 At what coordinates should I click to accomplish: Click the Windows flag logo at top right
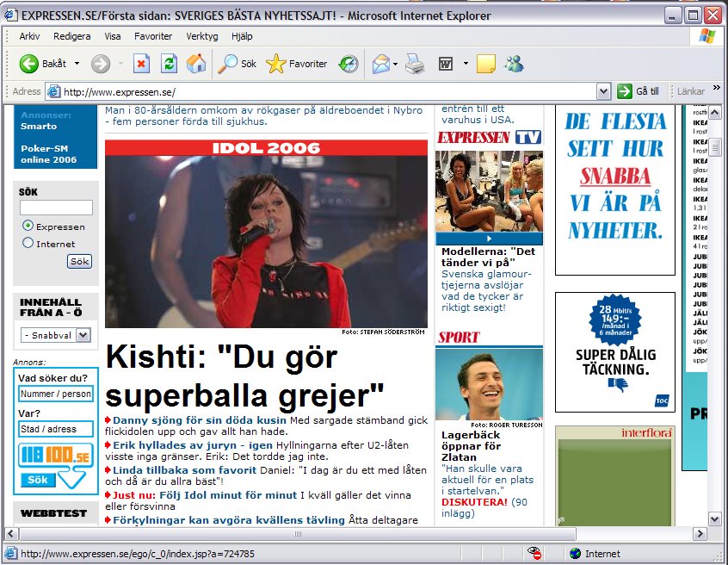pos(707,36)
